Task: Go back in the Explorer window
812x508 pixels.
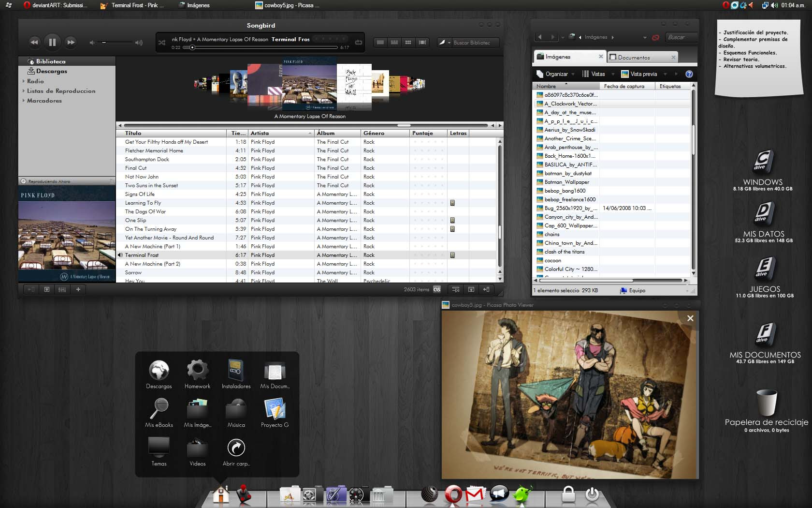Action: click(x=540, y=37)
